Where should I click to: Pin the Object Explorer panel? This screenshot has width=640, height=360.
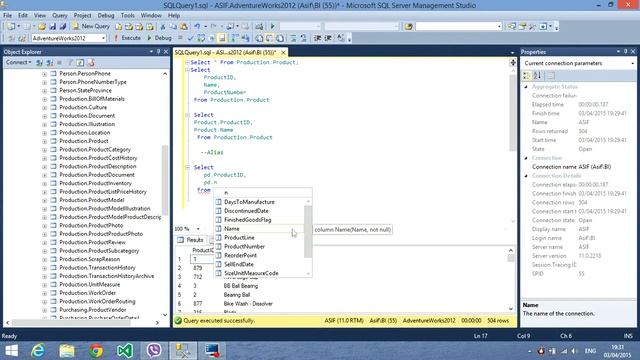point(158,52)
